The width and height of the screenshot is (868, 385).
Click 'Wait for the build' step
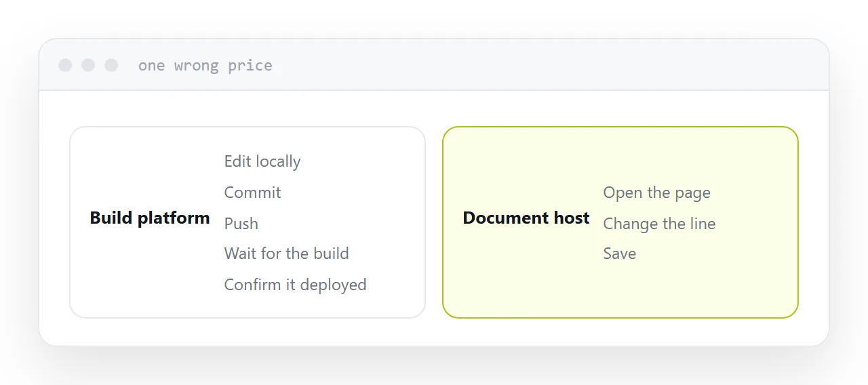pyautogui.click(x=286, y=254)
